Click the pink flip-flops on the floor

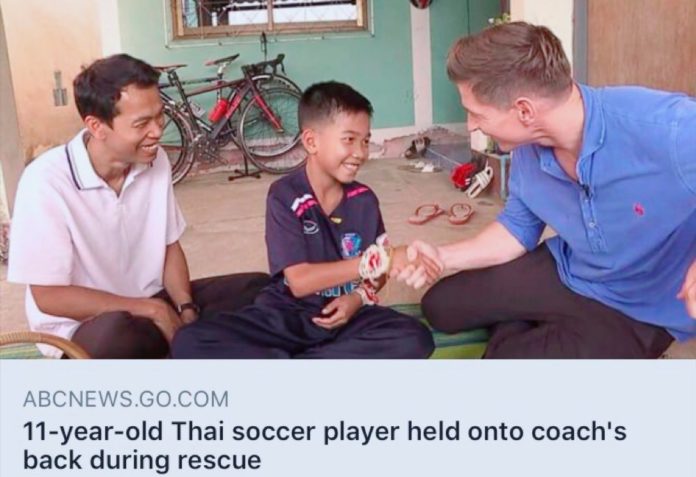click(441, 213)
